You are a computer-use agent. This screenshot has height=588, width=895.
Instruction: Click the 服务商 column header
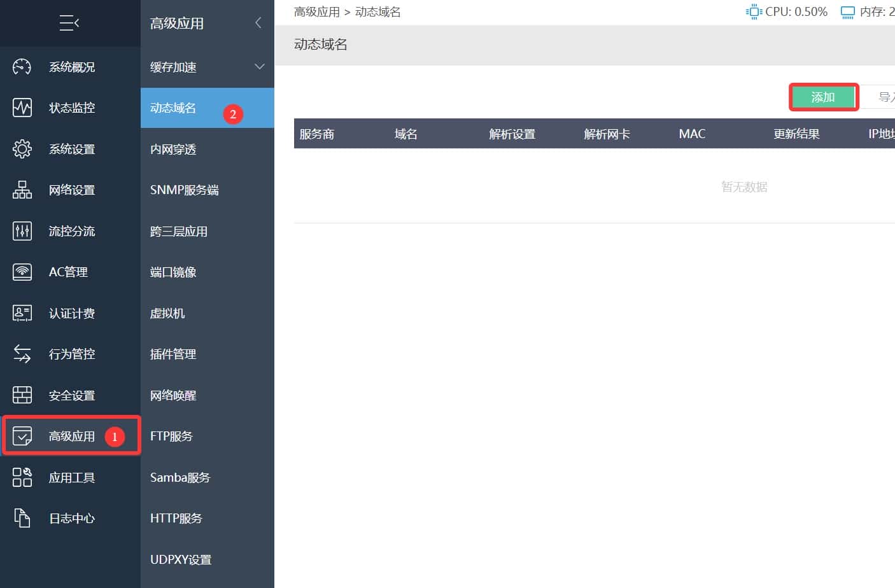[316, 134]
